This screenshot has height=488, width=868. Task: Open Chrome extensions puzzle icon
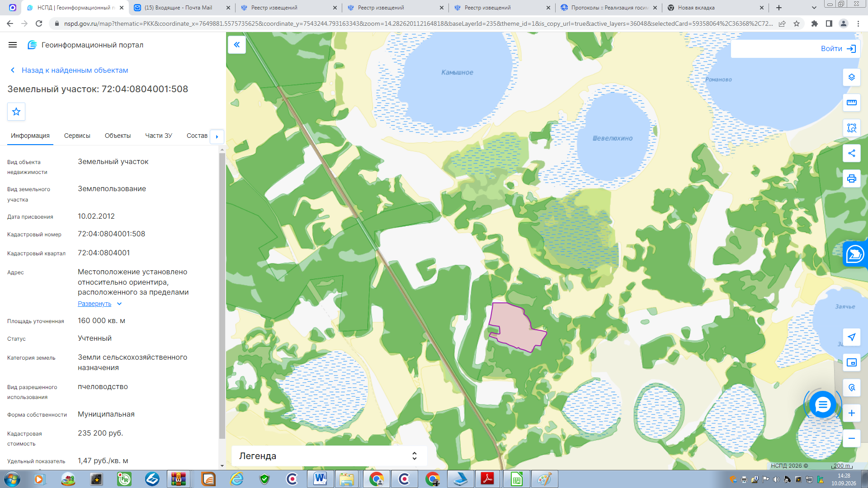tap(815, 23)
